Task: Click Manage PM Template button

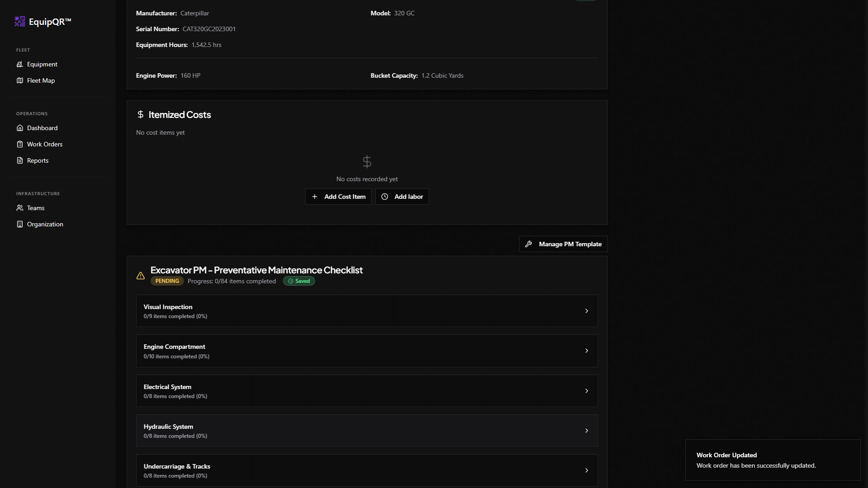Action: coord(563,244)
